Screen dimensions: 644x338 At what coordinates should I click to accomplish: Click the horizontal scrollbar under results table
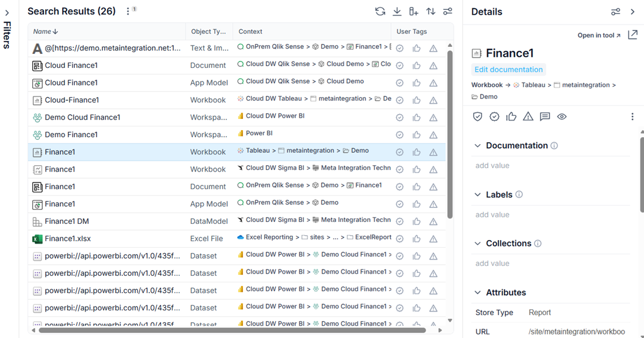tap(232, 330)
